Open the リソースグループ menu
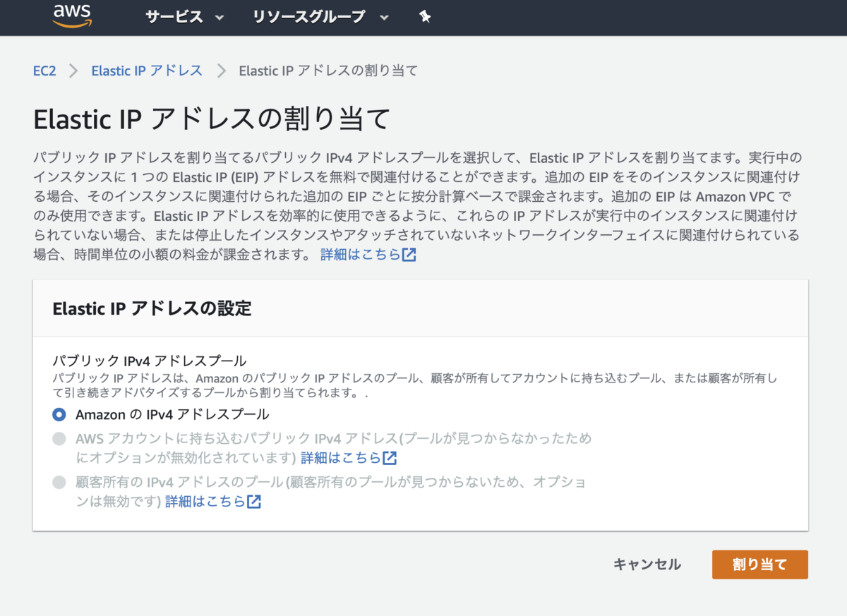 (x=308, y=17)
